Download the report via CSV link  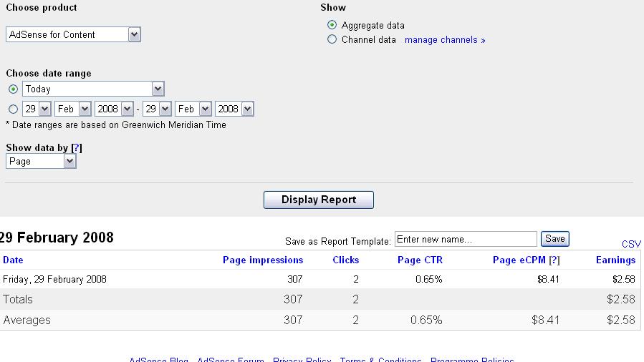tap(631, 244)
